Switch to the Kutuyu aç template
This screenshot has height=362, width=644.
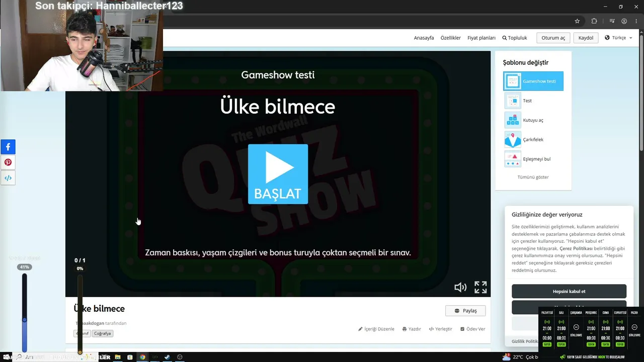[533, 120]
